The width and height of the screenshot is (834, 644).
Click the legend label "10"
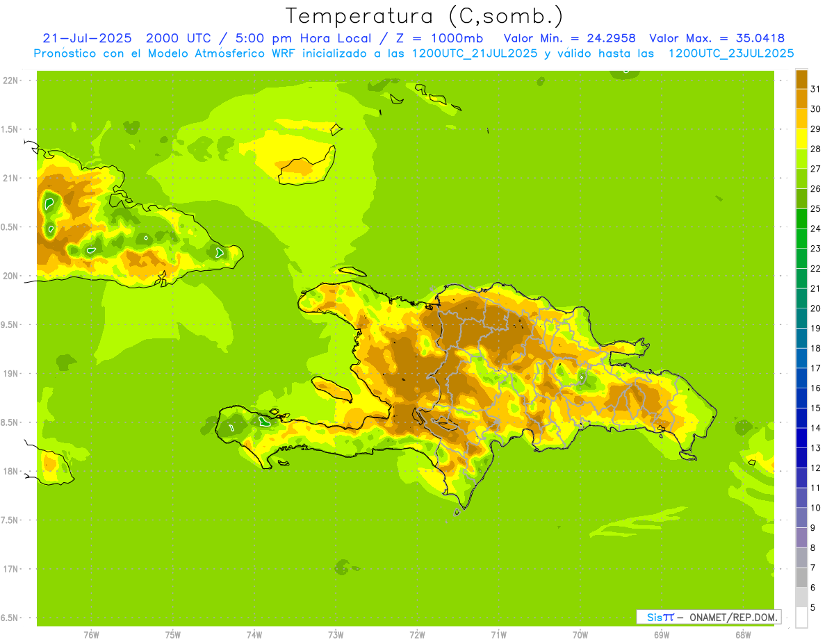pos(815,508)
